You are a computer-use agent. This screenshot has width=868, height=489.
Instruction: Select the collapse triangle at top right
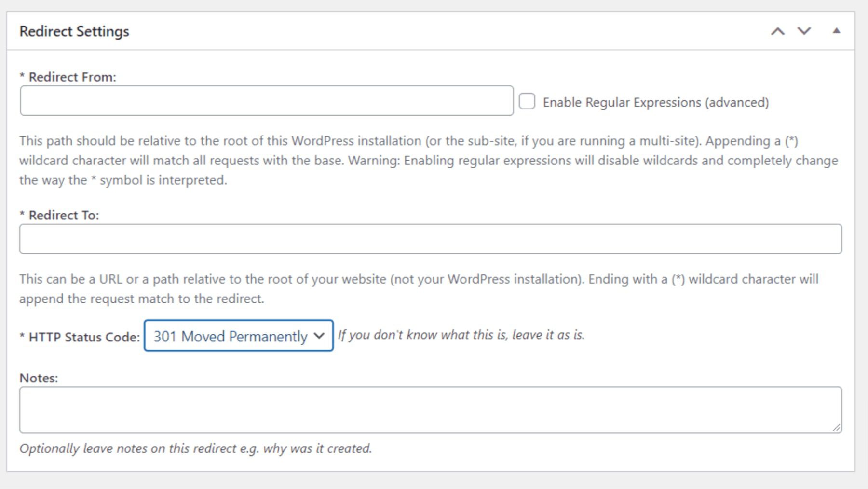[x=837, y=30]
